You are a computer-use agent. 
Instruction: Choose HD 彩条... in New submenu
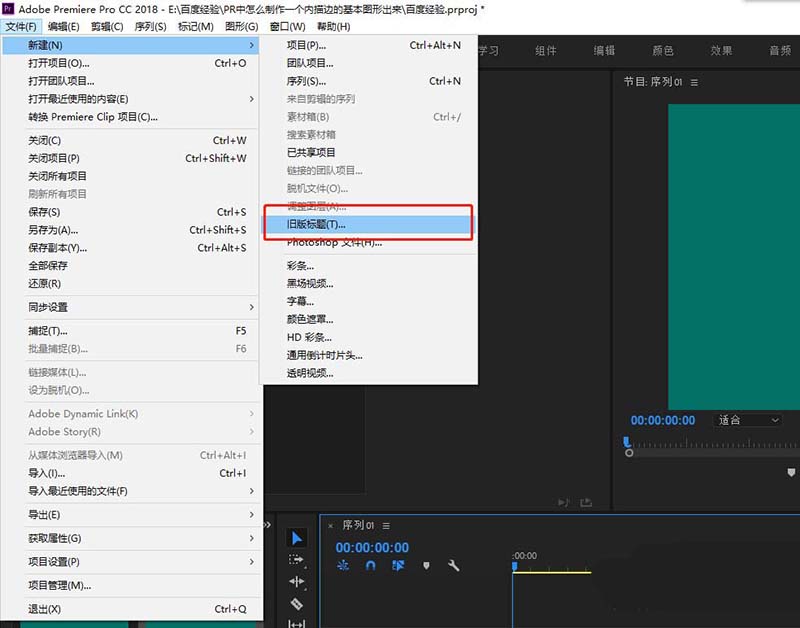coord(368,337)
